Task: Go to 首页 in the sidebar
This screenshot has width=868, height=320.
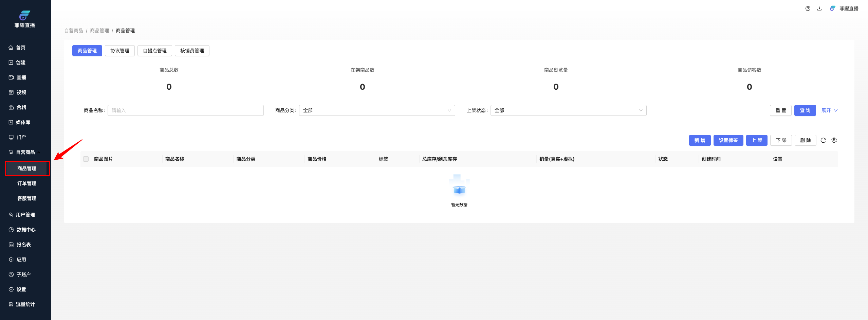Action: tap(20, 48)
